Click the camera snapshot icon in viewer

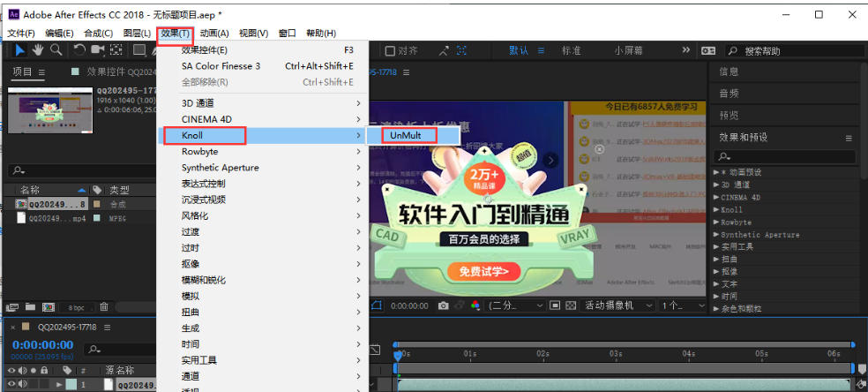click(x=444, y=305)
